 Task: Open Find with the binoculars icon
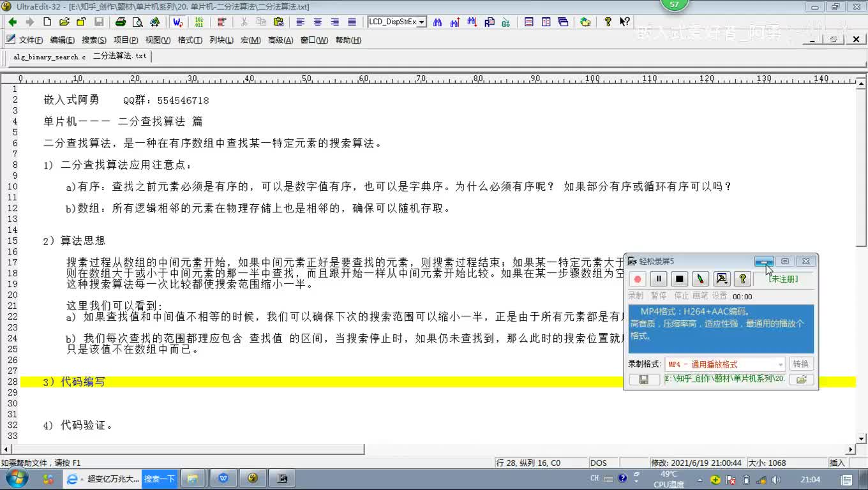click(x=438, y=22)
